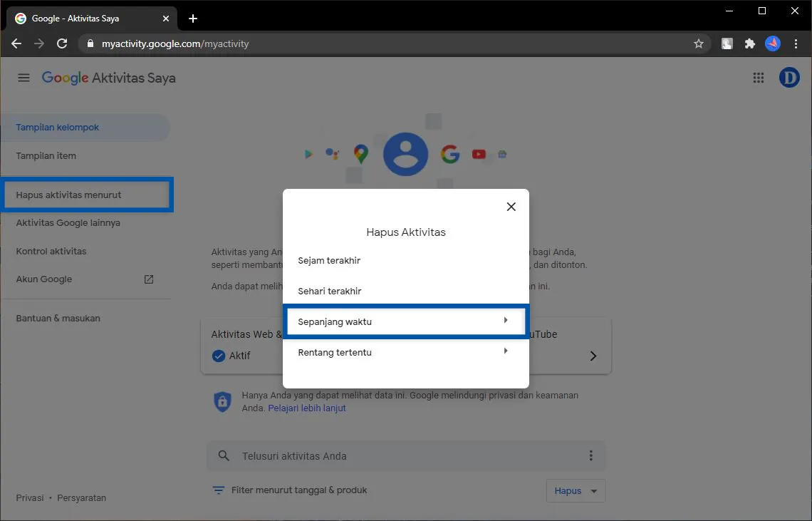Expand the 'Rentang tertentu' submenu arrow
Screen dimensions: 812x521
point(506,351)
